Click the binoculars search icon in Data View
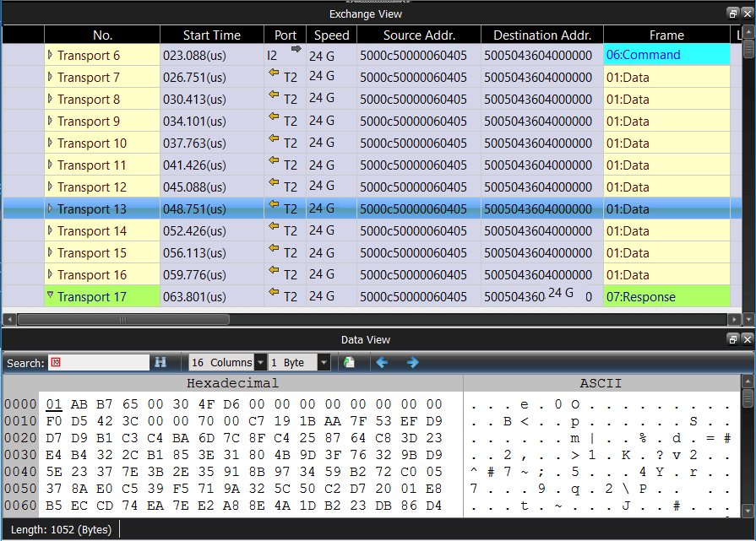756x541 pixels. [160, 362]
